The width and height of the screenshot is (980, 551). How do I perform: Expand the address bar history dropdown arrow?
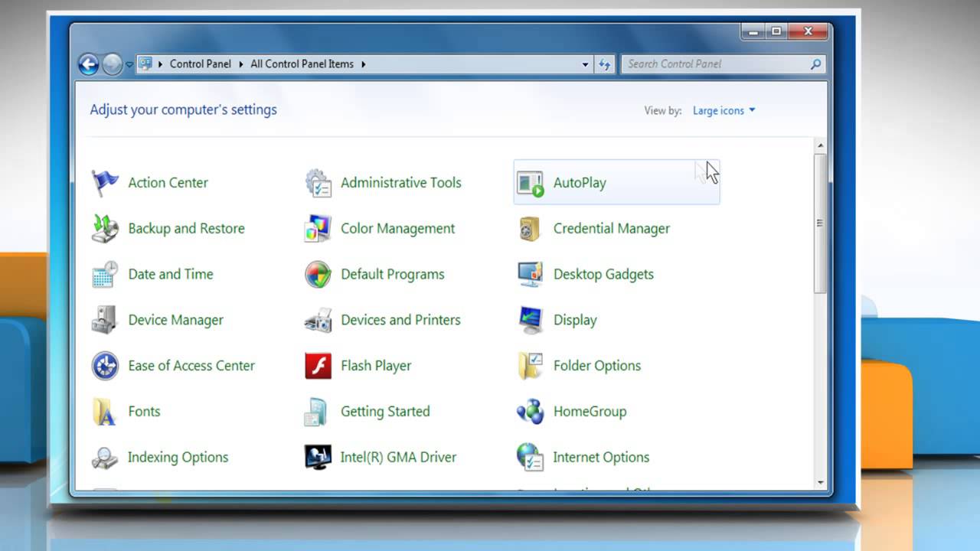pyautogui.click(x=586, y=64)
